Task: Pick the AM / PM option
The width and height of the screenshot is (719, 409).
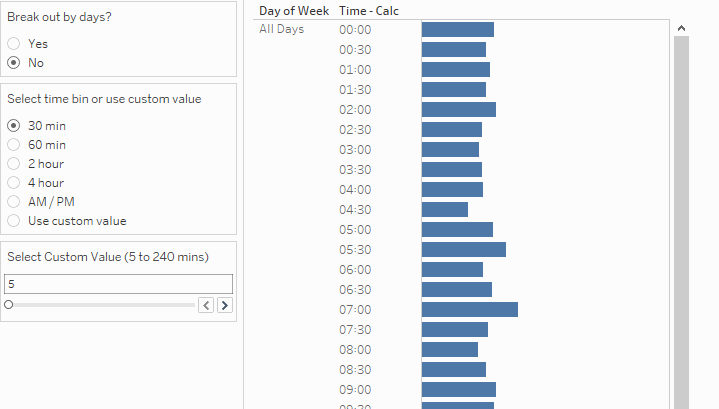Action: click(14, 202)
